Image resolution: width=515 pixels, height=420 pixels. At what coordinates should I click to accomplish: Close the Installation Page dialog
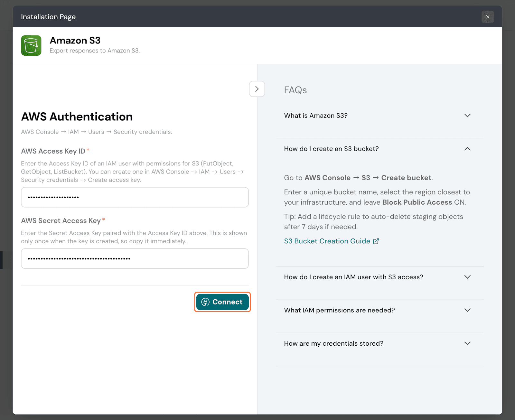point(487,17)
